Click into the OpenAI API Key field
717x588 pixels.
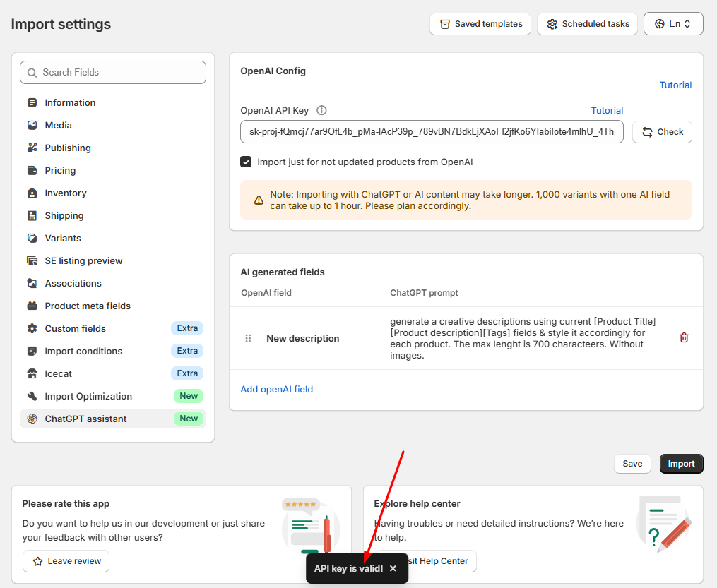[x=432, y=132]
